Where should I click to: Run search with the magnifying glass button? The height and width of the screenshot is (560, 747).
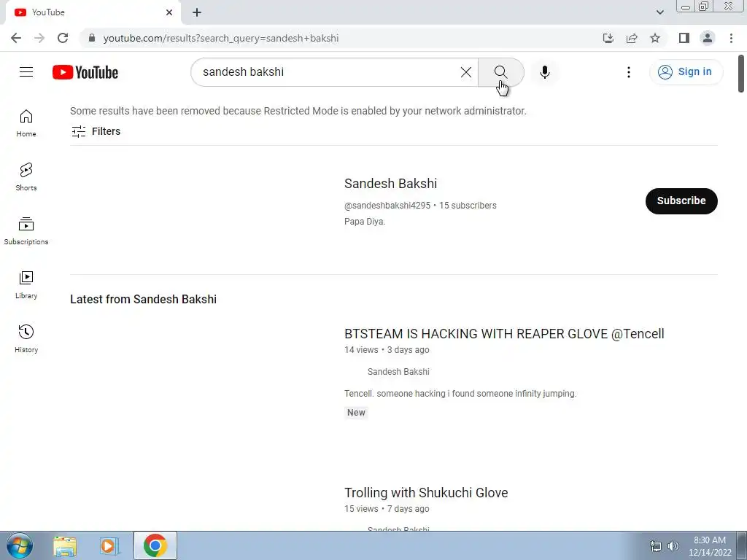pos(500,72)
